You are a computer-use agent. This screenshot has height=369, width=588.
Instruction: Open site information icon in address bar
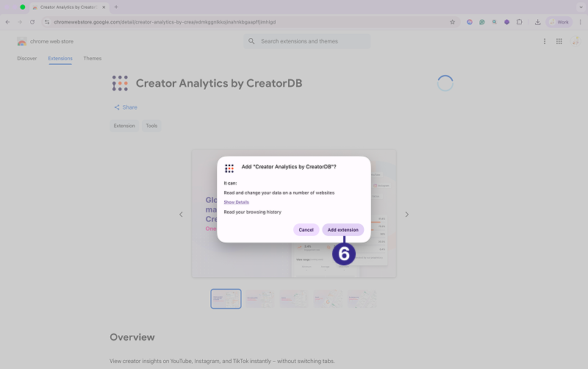coord(47,22)
